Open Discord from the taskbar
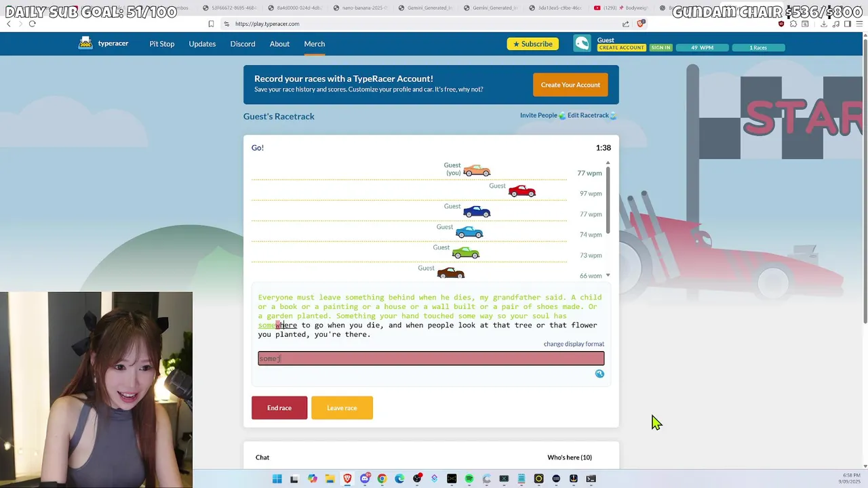 tap(366, 479)
